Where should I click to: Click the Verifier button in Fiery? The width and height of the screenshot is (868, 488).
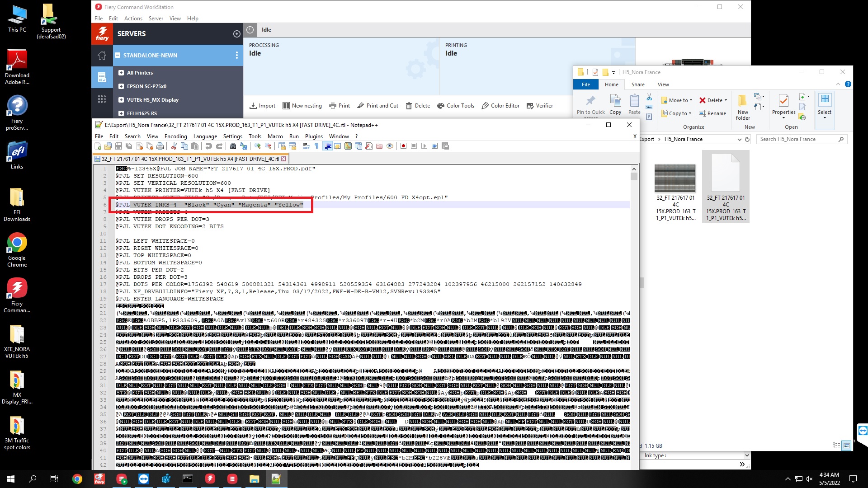pos(539,106)
